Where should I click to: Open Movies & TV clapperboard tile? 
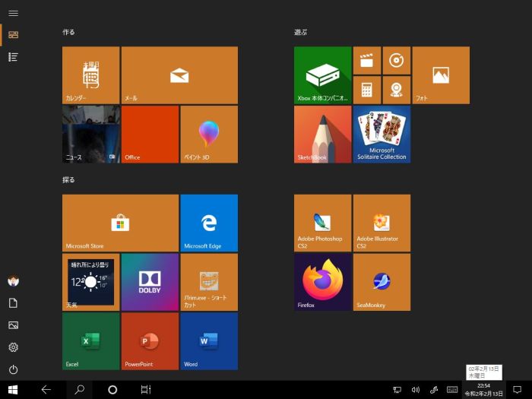[366, 60]
